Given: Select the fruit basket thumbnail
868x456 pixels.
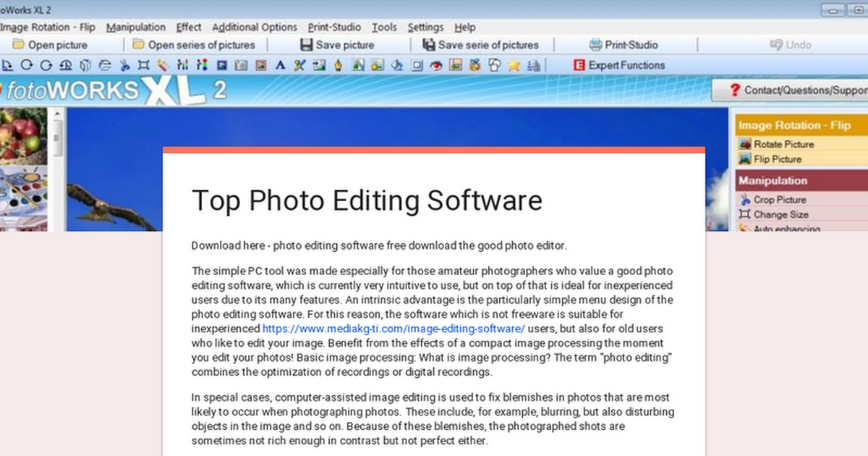Looking at the screenshot, I should click(23, 136).
